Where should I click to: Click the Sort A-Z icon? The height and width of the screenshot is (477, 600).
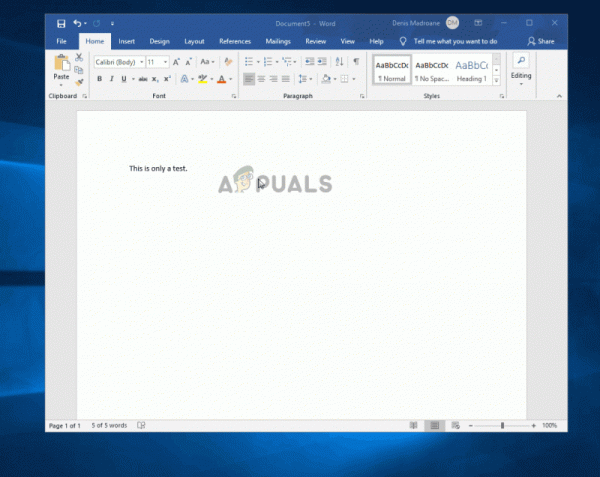(339, 62)
